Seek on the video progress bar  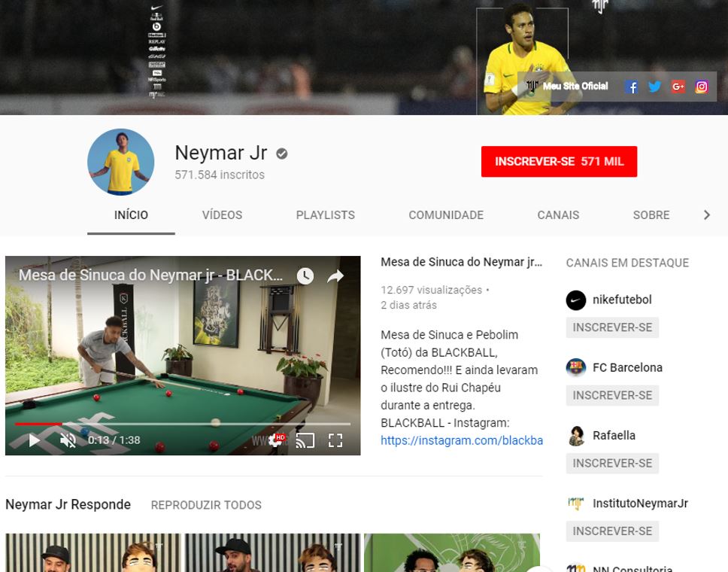coord(183,424)
